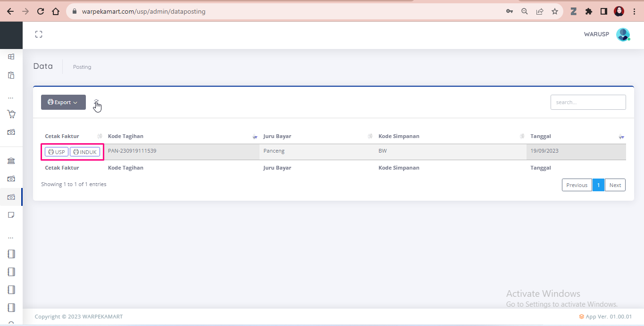This screenshot has height=326, width=644.
Task: Sort by Kode Tagihan column arrows
Action: 255,136
